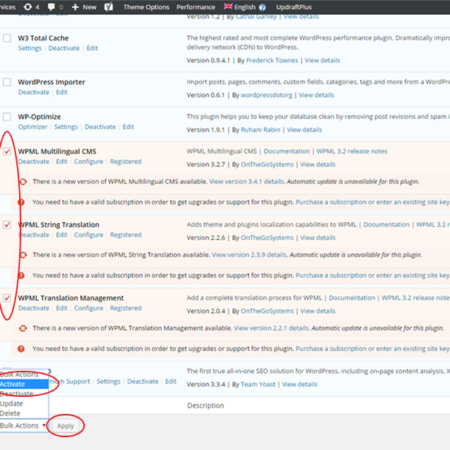Click the Apply button
Image resolution: width=450 pixels, height=450 pixels.
coord(65,426)
